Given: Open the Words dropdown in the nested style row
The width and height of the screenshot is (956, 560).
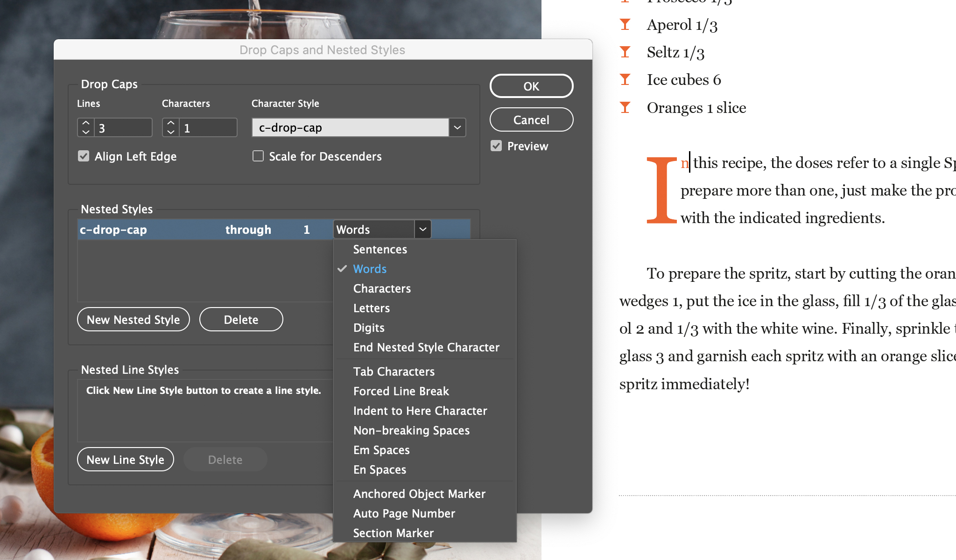Looking at the screenshot, I should click(422, 229).
